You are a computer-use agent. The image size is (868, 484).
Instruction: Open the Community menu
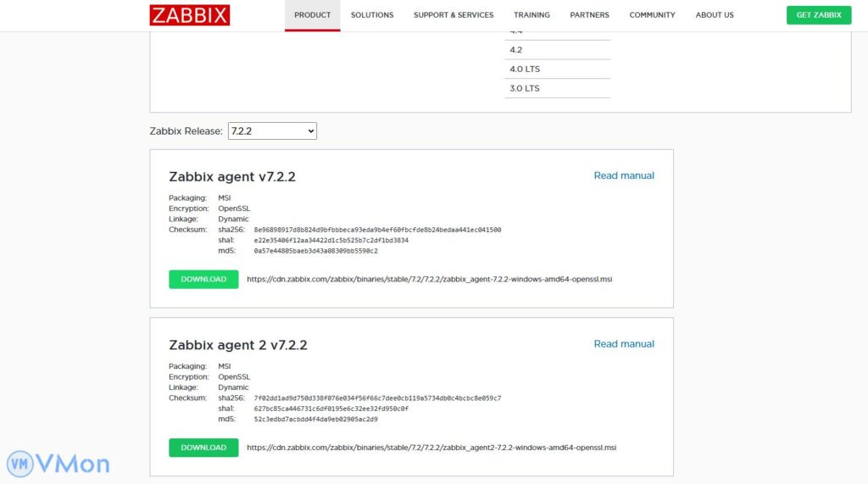pyautogui.click(x=652, y=15)
